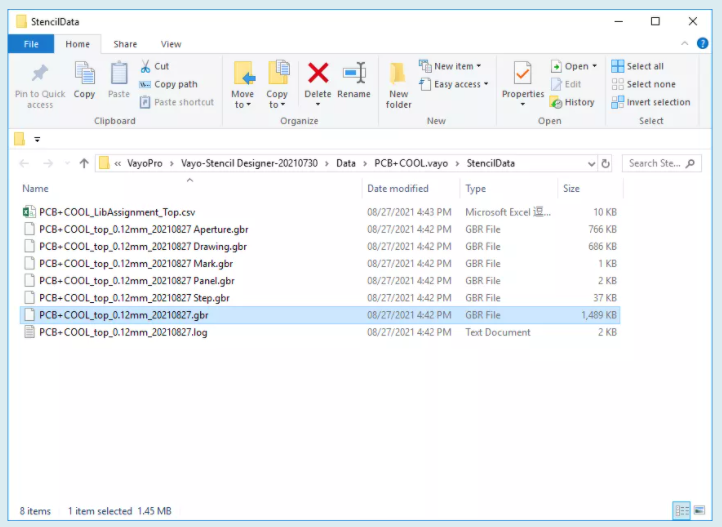The width and height of the screenshot is (722, 527).
Task: Select the Panel.gbr file
Action: (320, 281)
